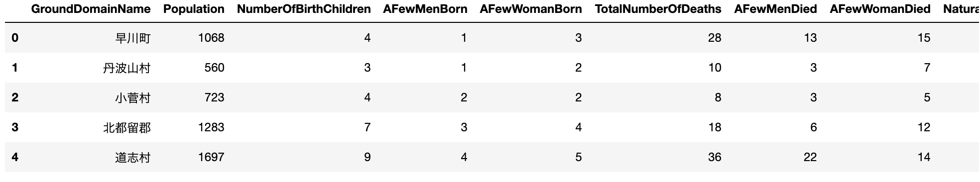Select the cell containing 道志村
980x182 pixels.
tap(133, 158)
